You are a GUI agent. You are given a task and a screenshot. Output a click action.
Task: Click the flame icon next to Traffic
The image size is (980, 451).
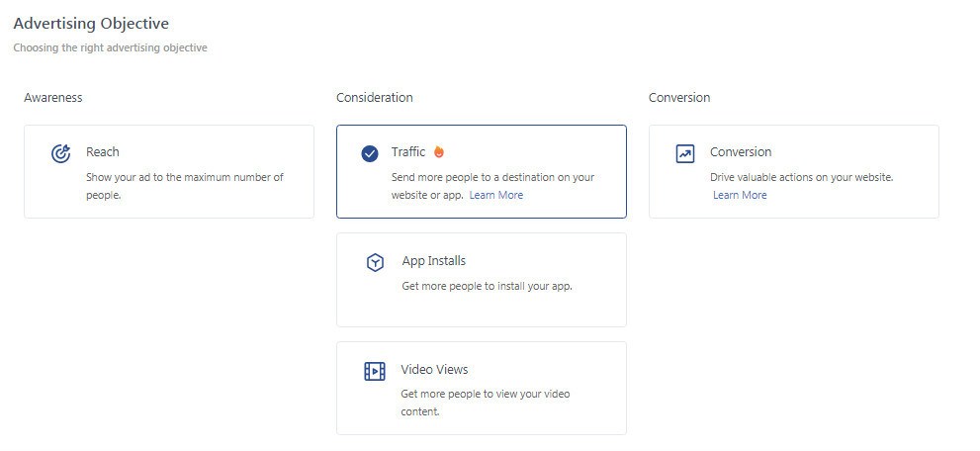[x=439, y=151]
